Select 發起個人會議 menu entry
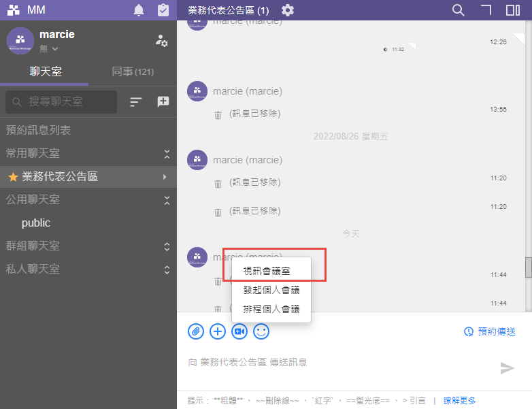 click(271, 290)
